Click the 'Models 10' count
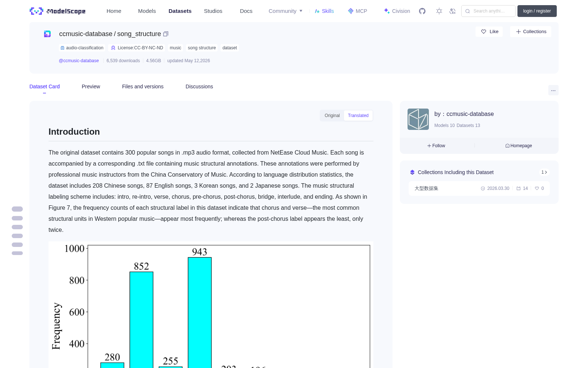The image size is (588, 368). click(444, 125)
